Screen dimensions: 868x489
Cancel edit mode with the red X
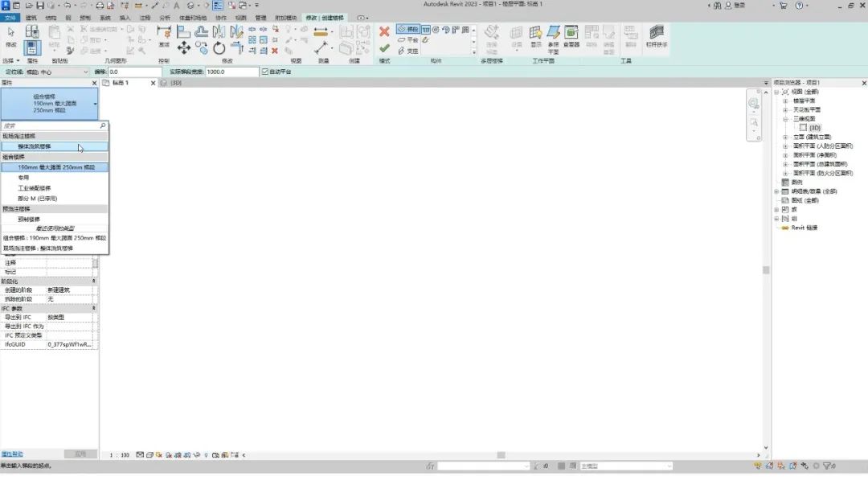pyautogui.click(x=384, y=32)
